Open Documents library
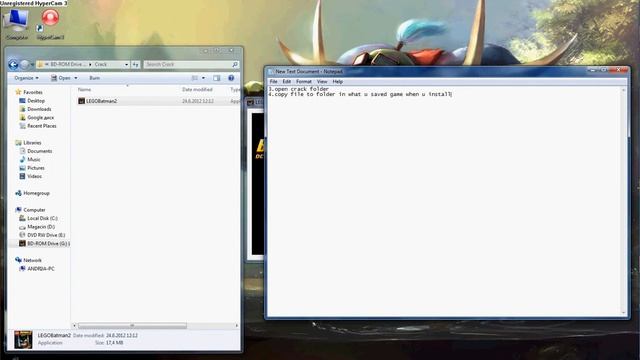 point(40,151)
